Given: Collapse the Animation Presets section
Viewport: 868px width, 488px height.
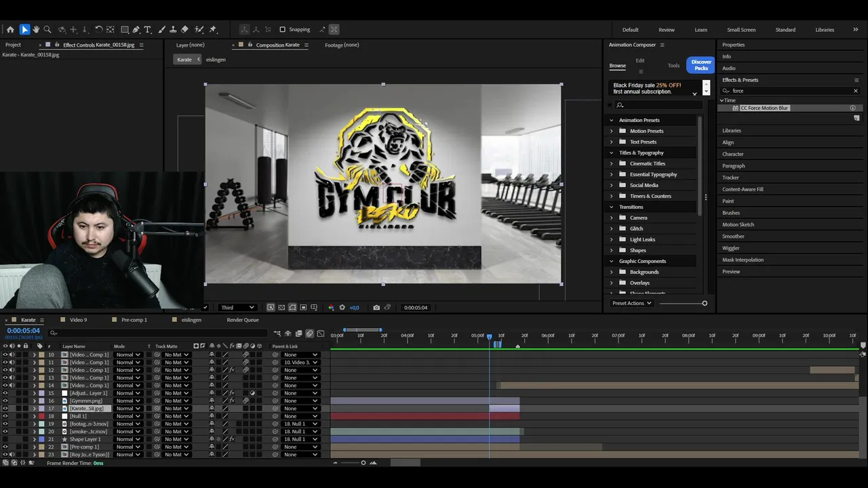Looking at the screenshot, I should 611,120.
